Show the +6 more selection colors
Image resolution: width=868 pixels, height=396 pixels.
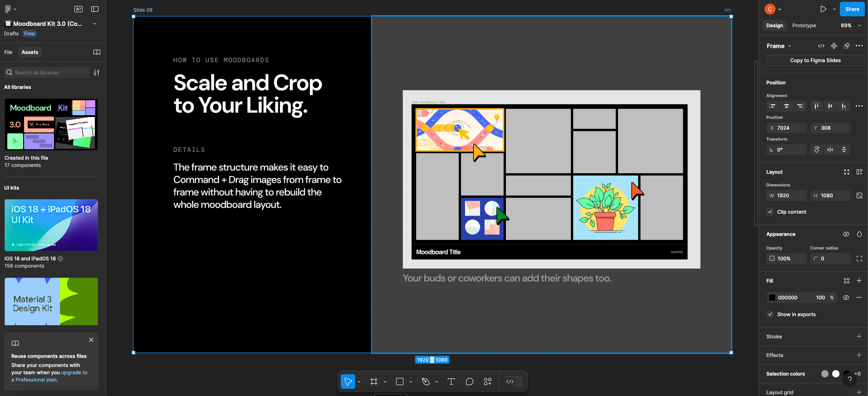(858, 374)
